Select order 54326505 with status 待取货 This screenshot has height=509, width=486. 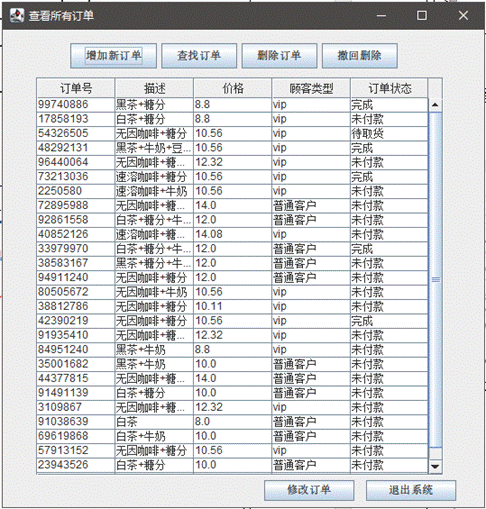click(x=232, y=133)
